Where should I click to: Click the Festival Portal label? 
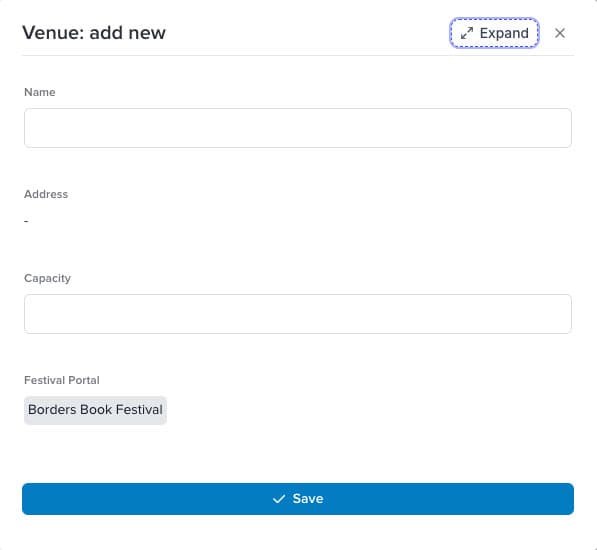point(62,380)
